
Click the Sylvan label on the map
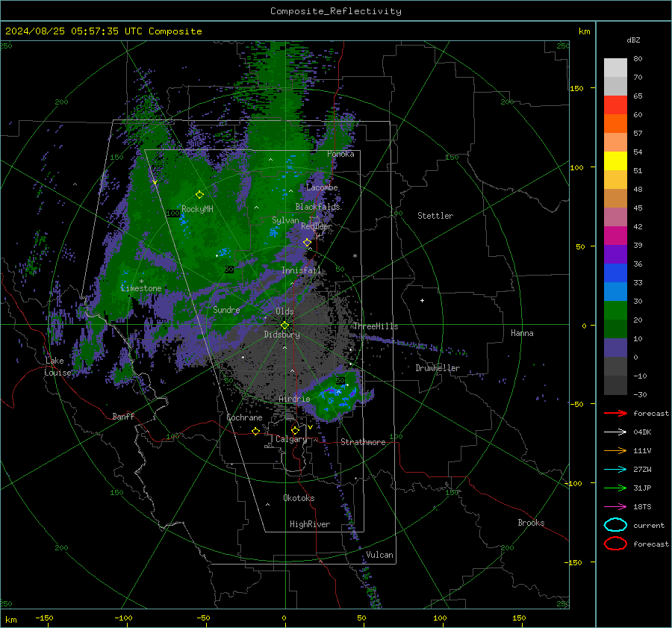(285, 220)
